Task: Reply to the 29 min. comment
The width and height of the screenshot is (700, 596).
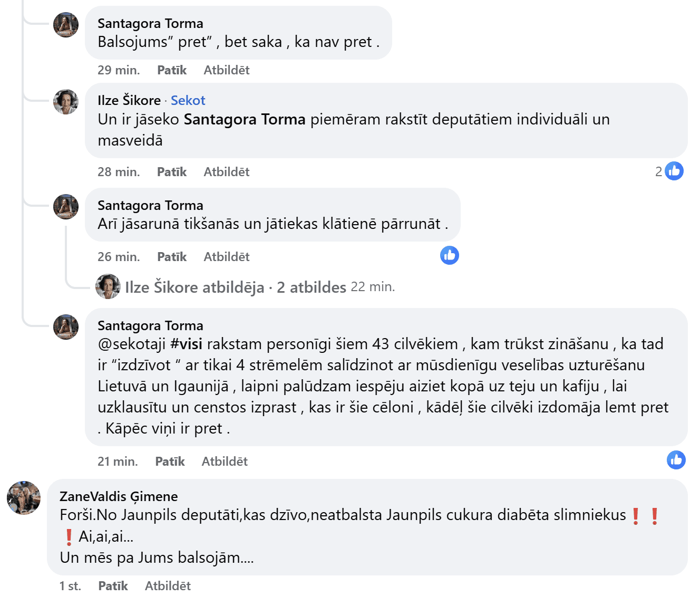Action: [x=226, y=70]
